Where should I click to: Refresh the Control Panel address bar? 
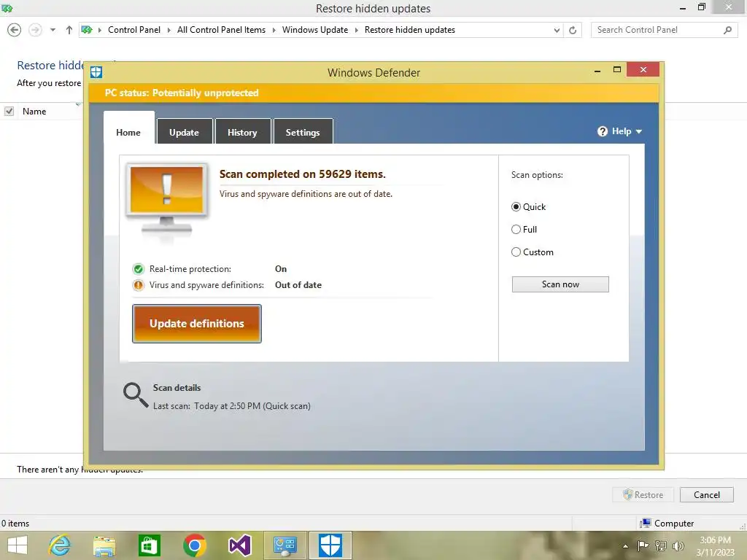[x=573, y=30]
